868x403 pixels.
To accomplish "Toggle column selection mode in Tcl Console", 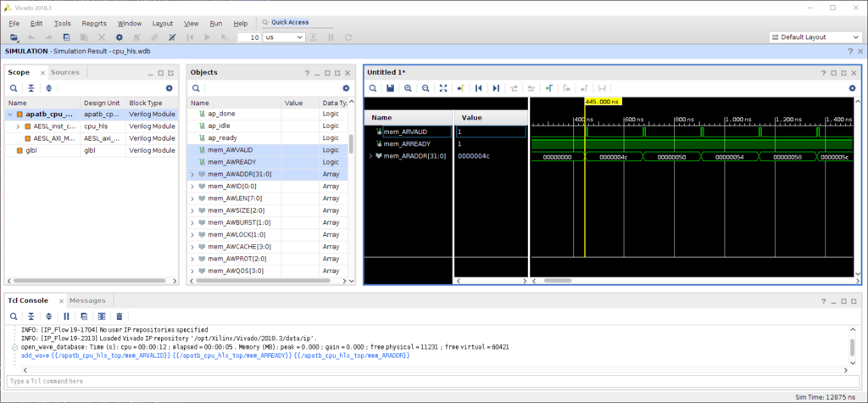I will tap(102, 316).
